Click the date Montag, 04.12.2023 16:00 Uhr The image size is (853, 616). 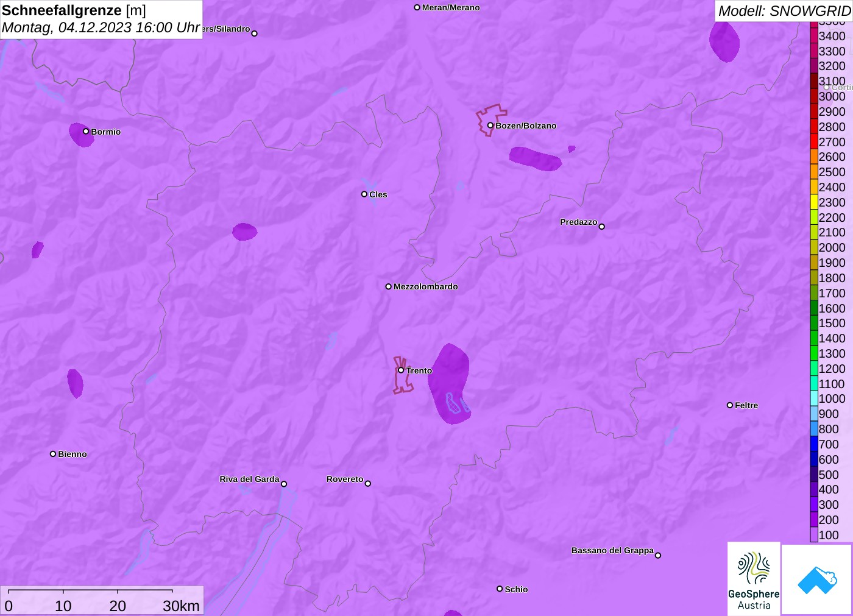click(x=101, y=27)
